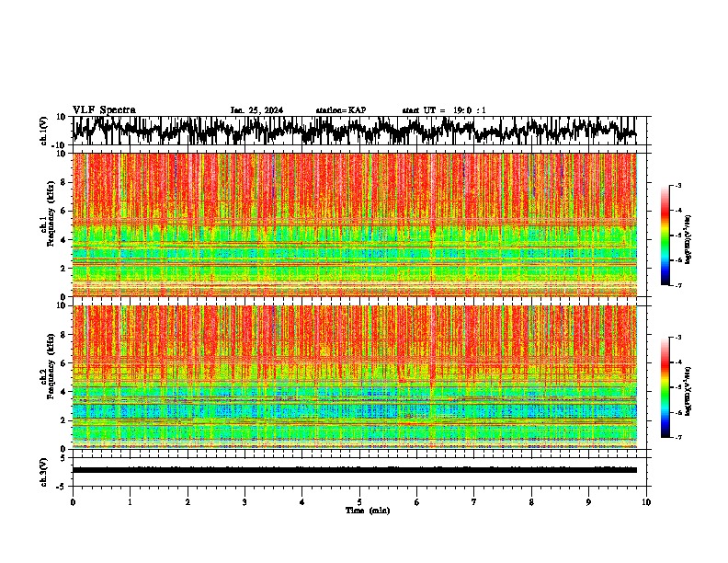Click the "2" kHz tick on ch.2 frequency axis
The height and width of the screenshot is (563, 728).
pyautogui.click(x=64, y=420)
